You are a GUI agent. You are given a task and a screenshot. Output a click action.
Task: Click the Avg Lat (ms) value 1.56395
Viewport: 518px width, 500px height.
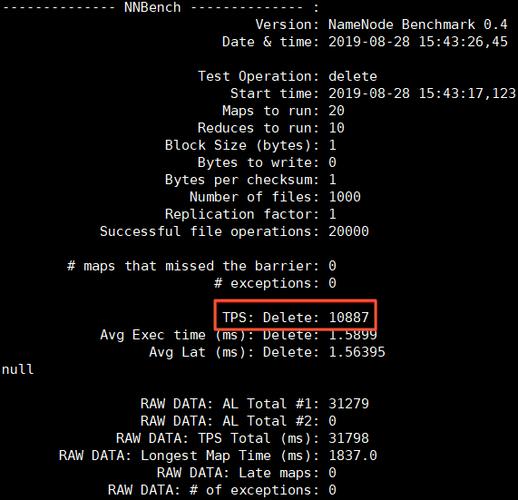[357, 352]
